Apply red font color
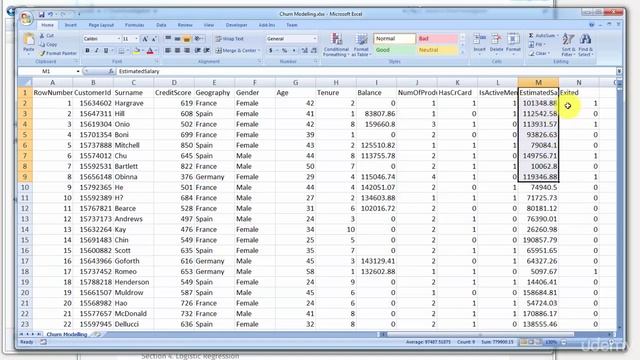 pos(150,51)
